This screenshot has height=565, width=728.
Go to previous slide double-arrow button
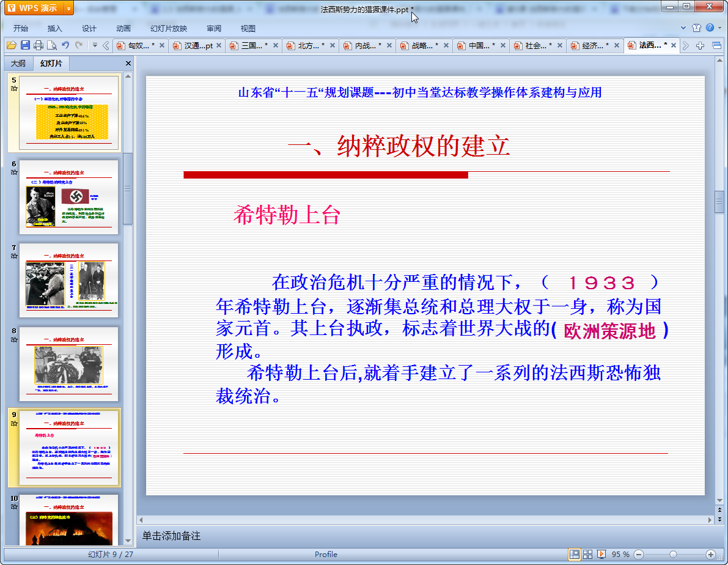pos(719,510)
